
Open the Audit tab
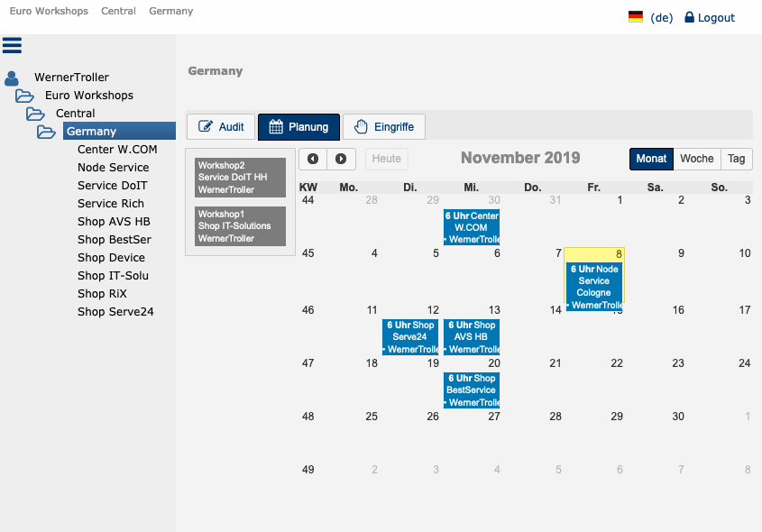[x=220, y=127]
